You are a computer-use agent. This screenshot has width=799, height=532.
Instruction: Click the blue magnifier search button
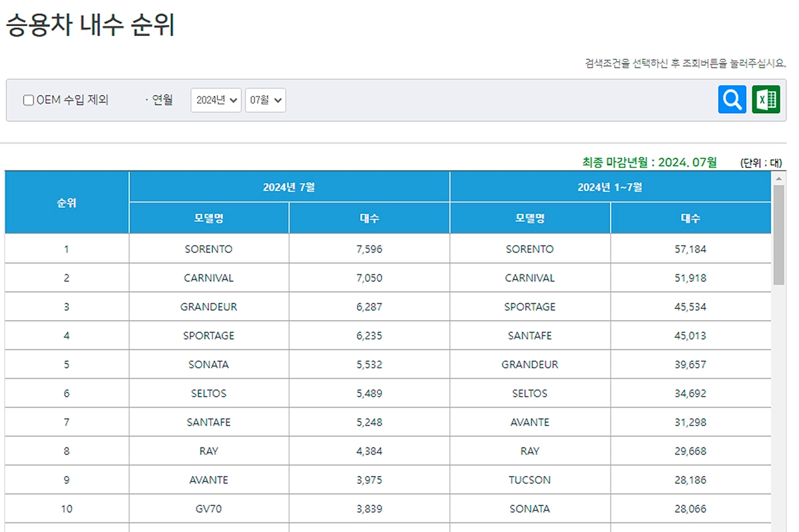[x=732, y=100]
